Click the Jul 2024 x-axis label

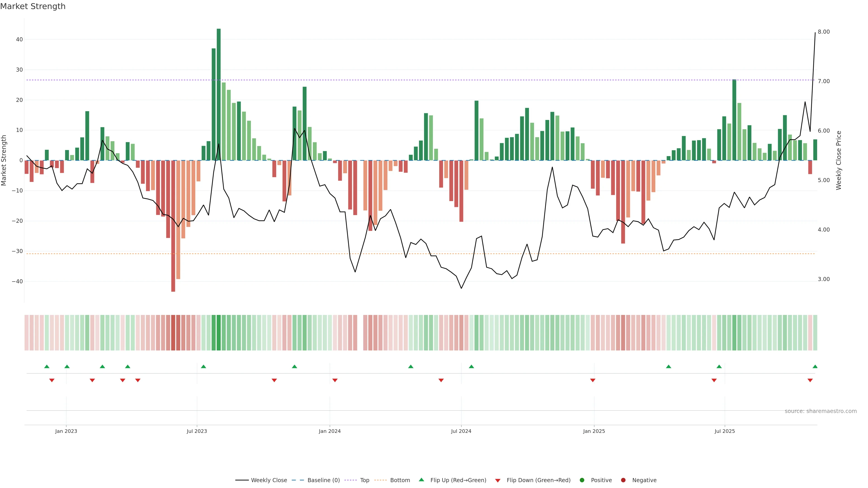click(x=461, y=431)
